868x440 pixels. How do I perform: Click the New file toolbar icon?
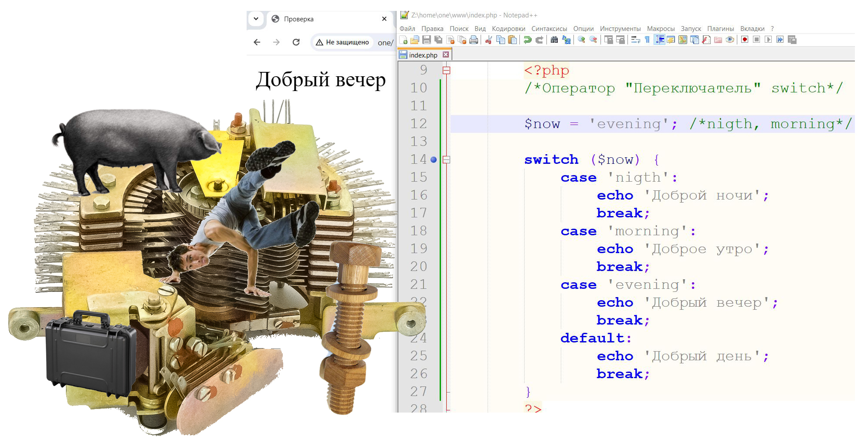[403, 40]
